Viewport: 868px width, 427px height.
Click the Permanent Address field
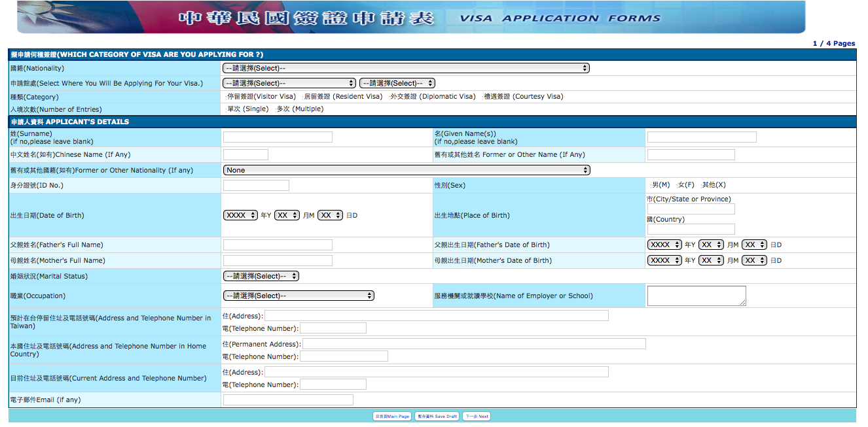[x=474, y=344]
